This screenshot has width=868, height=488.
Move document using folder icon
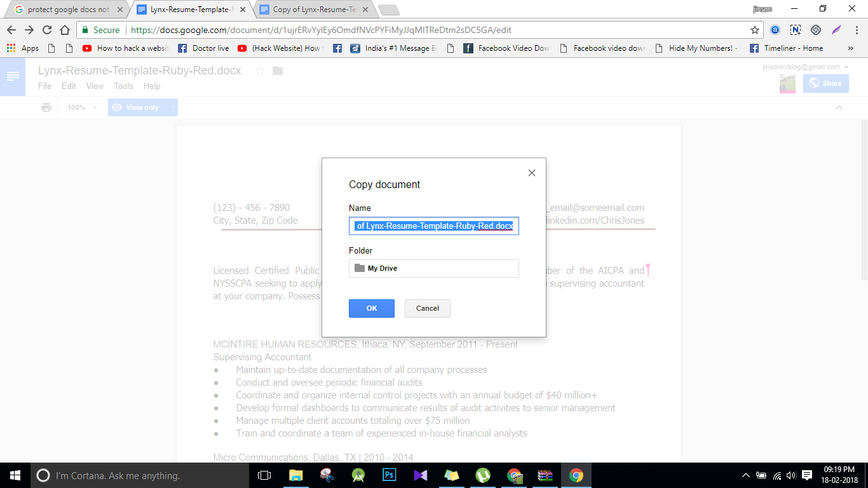click(278, 71)
